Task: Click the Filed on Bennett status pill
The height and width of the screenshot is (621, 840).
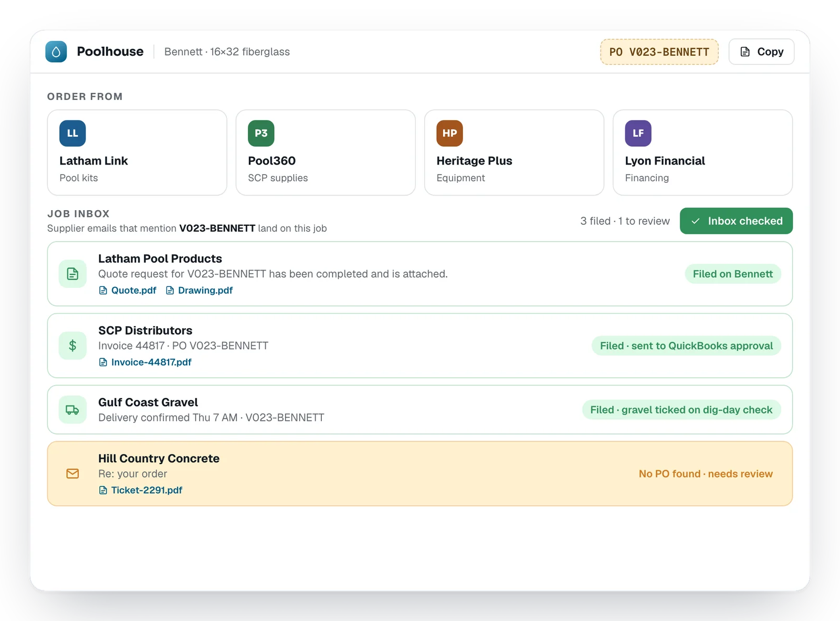Action: [733, 274]
